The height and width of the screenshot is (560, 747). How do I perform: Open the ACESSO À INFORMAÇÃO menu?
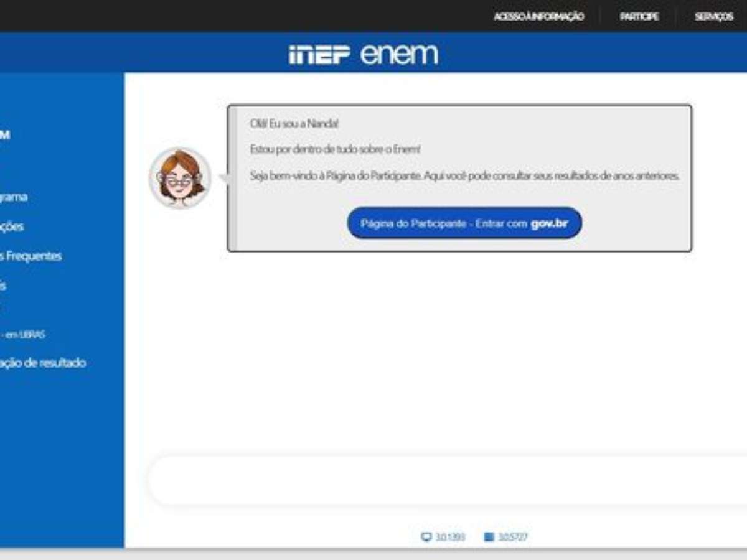pyautogui.click(x=538, y=17)
